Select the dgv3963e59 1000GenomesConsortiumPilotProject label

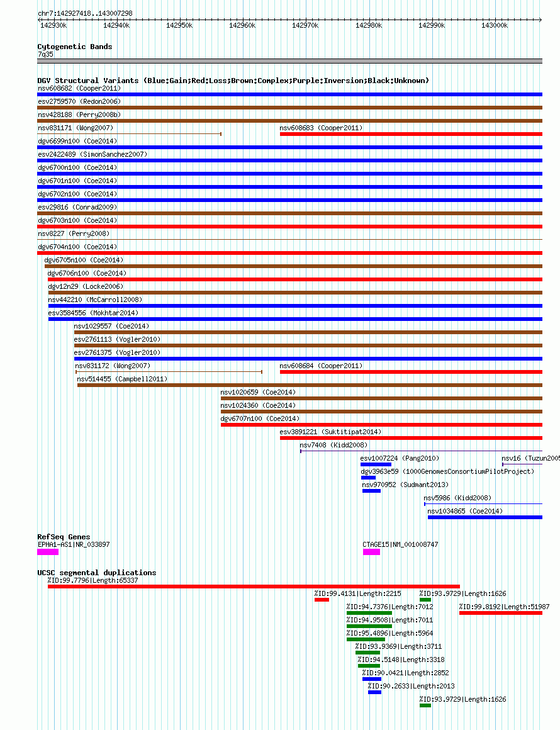pyautogui.click(x=447, y=471)
